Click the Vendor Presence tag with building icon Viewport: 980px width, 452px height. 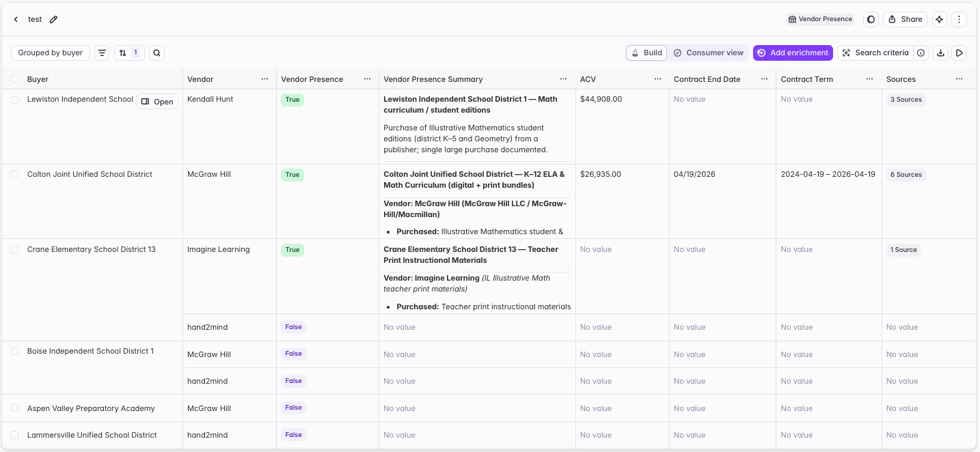pos(820,19)
